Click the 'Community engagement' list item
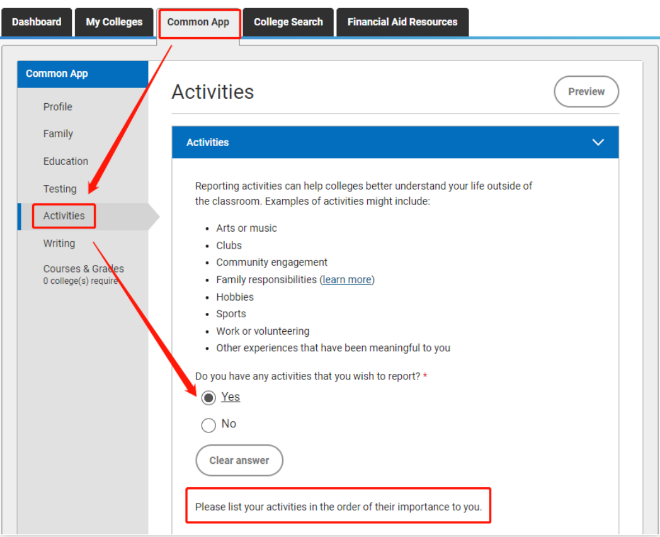This screenshot has height=537, width=660. click(271, 263)
